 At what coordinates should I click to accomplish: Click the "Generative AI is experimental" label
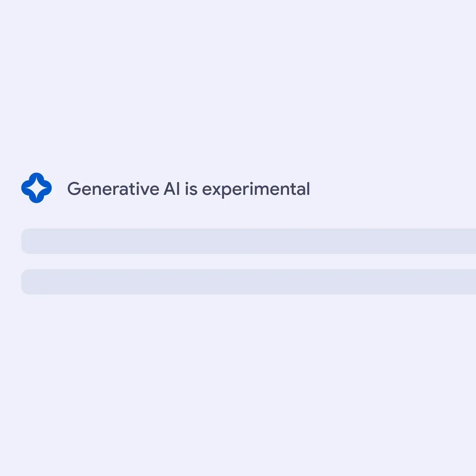pyautogui.click(x=188, y=189)
